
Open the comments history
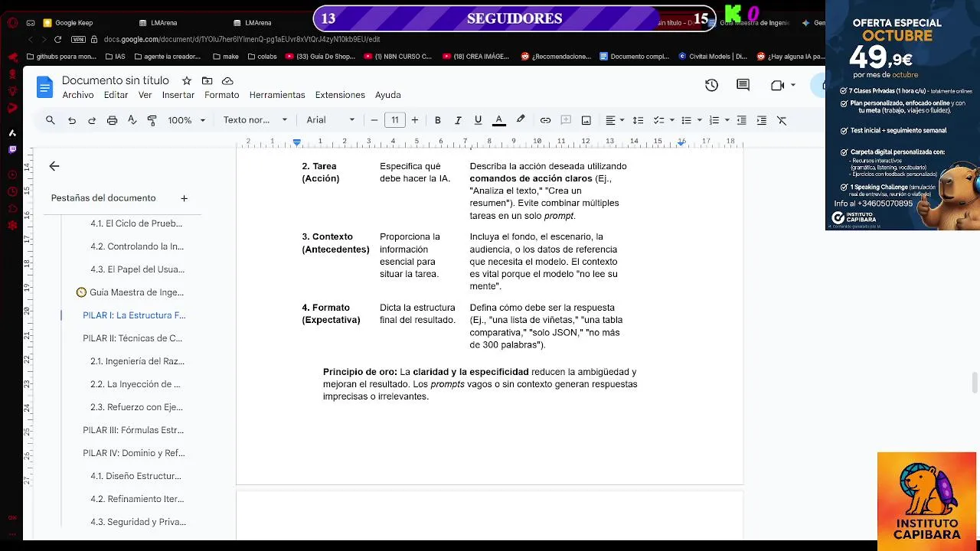point(743,86)
